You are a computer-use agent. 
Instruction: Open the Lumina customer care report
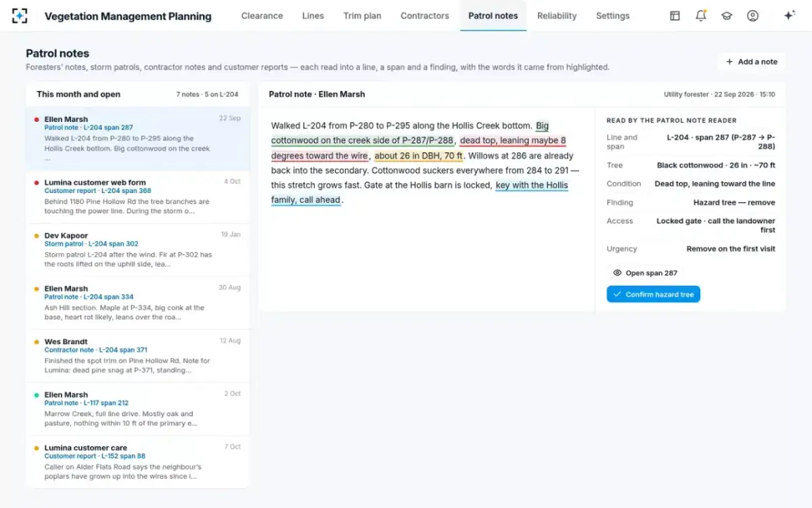138,462
